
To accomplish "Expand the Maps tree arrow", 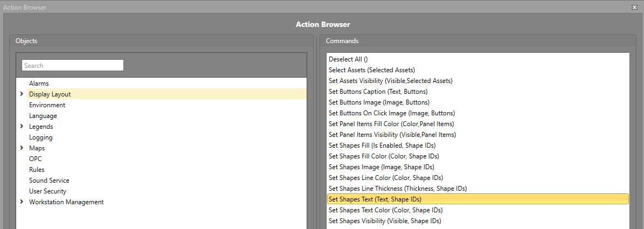I will pyautogui.click(x=22, y=148).
